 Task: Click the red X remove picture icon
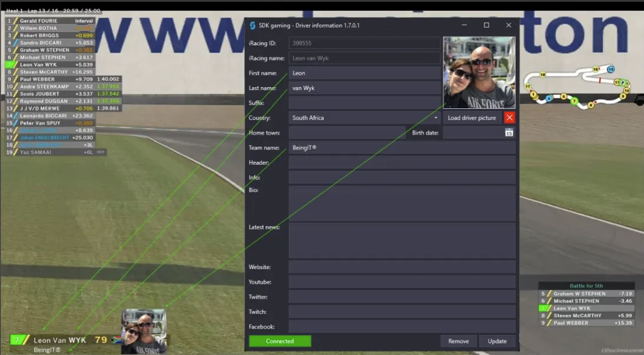coord(509,118)
